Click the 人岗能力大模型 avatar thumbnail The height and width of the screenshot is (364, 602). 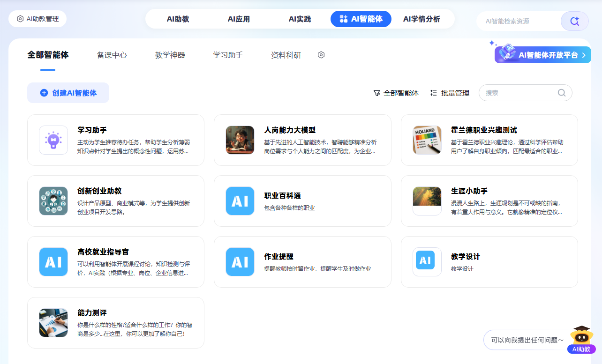[240, 140]
